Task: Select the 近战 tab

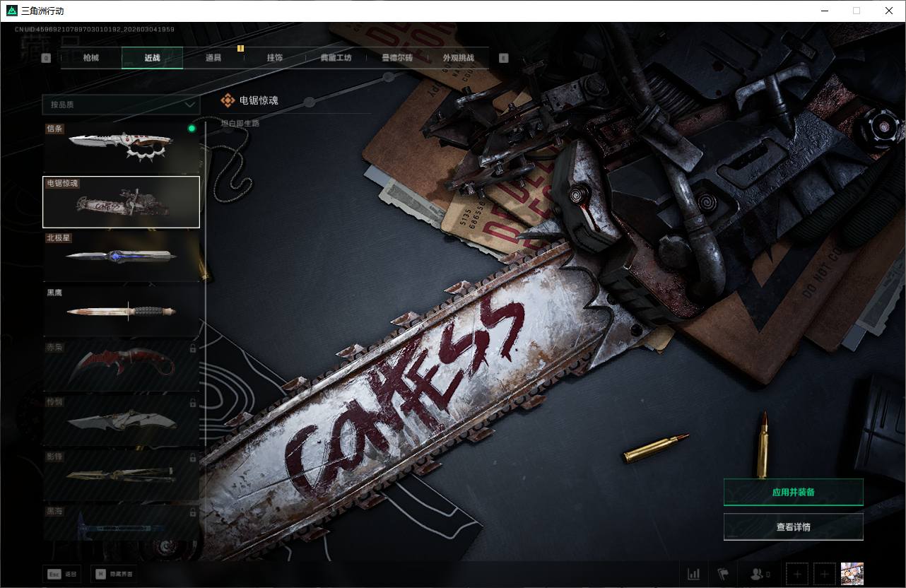Action: click(x=152, y=58)
